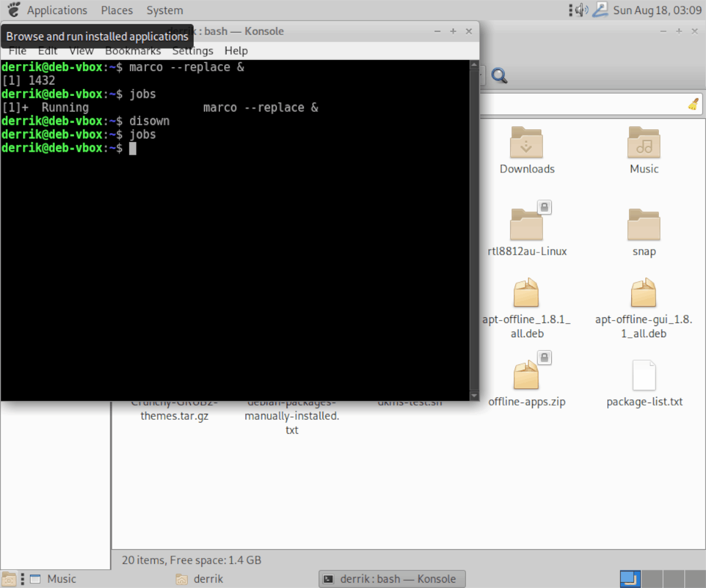Click the Konsole scrollbar up arrow
Image resolution: width=706 pixels, height=588 pixels.
(474, 65)
